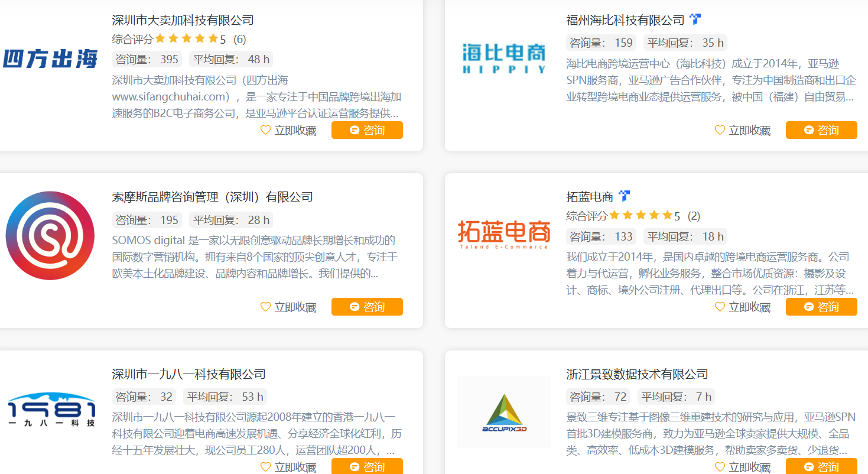This screenshot has height=474, width=868.
Task: Click the verified badge icon next to 拓蓝电商
Action: point(624,196)
